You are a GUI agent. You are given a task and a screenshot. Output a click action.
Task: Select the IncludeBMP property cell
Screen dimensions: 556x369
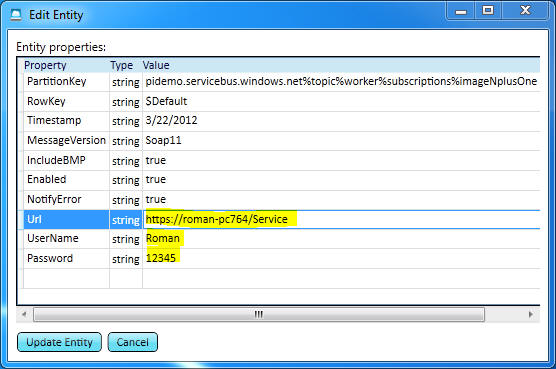pos(66,161)
